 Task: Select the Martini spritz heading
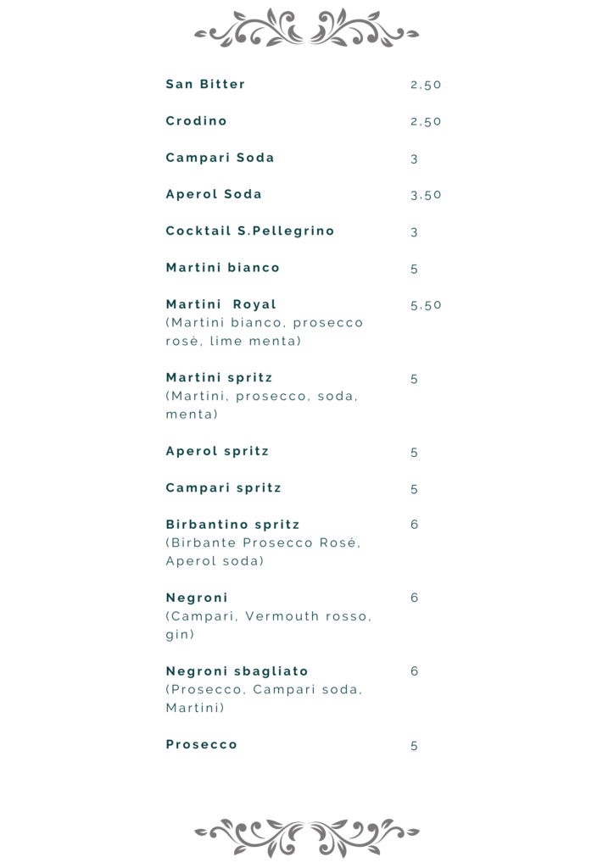pos(220,377)
